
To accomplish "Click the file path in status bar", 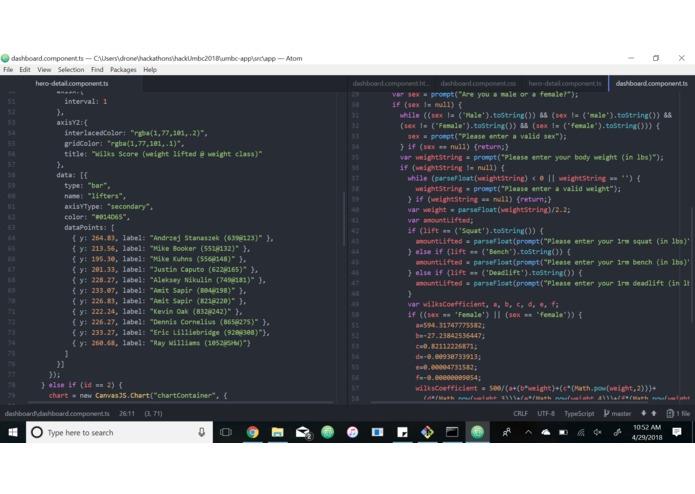I will 57,413.
